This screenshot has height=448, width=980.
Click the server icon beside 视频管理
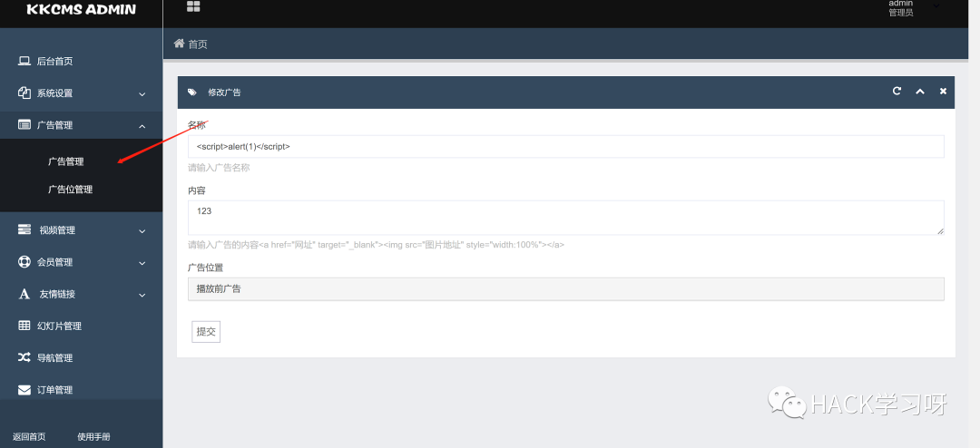pyautogui.click(x=24, y=230)
